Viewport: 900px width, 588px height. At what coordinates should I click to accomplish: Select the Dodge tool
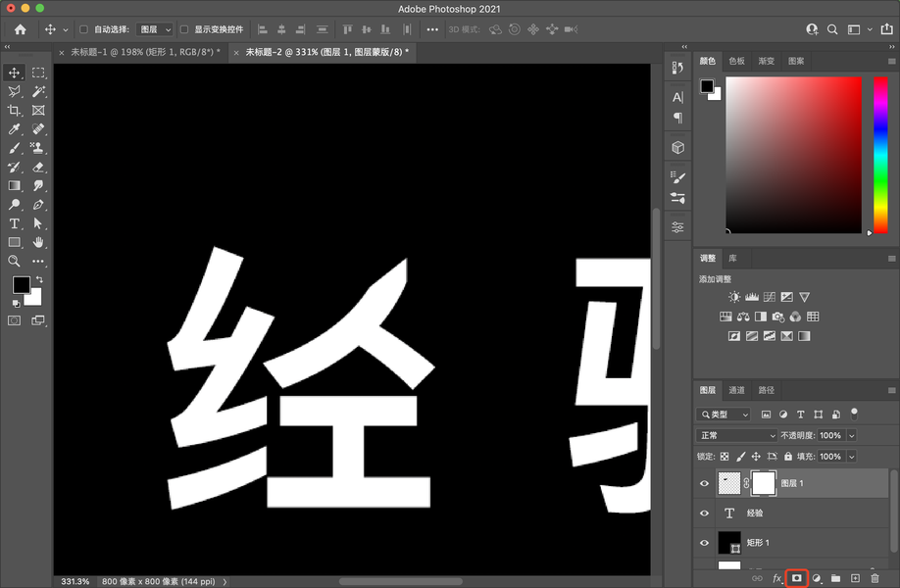15,205
